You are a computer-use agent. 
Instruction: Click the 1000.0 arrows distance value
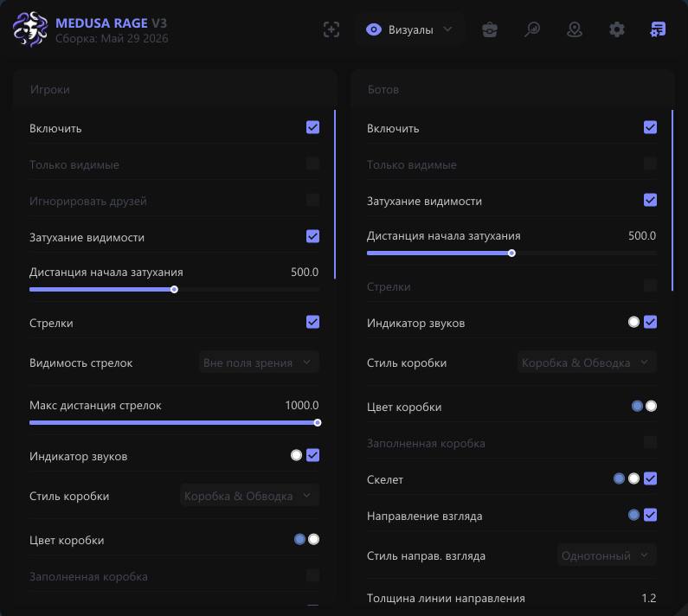(302, 405)
